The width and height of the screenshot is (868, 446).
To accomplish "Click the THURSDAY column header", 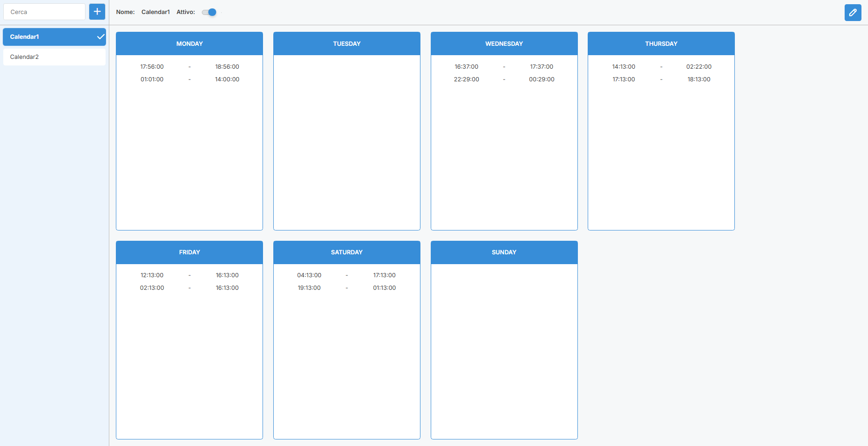I will (661, 44).
